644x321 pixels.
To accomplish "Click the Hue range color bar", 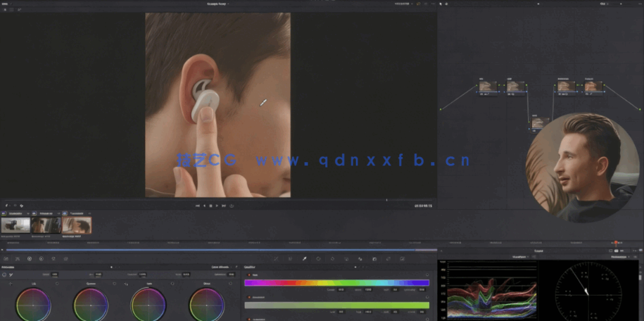I will 337,283.
